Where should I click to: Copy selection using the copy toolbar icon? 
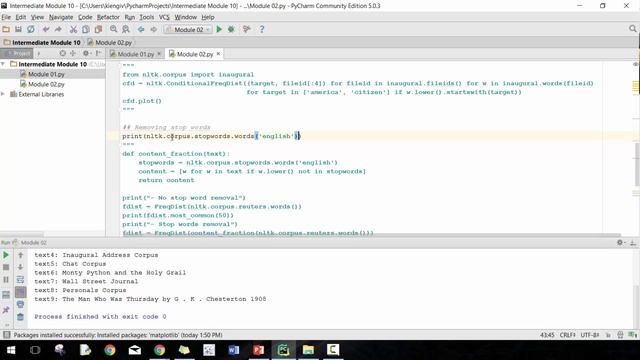point(86,29)
